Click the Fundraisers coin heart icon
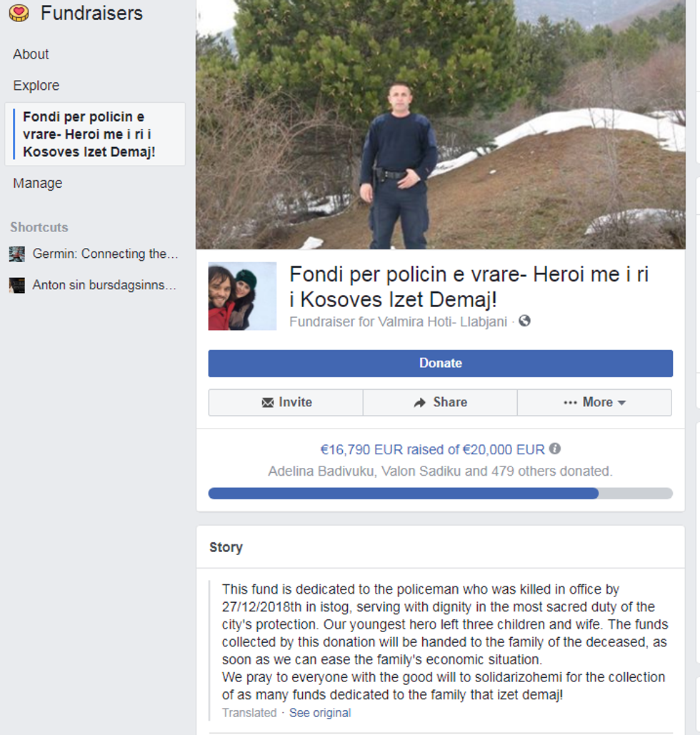 click(19, 13)
